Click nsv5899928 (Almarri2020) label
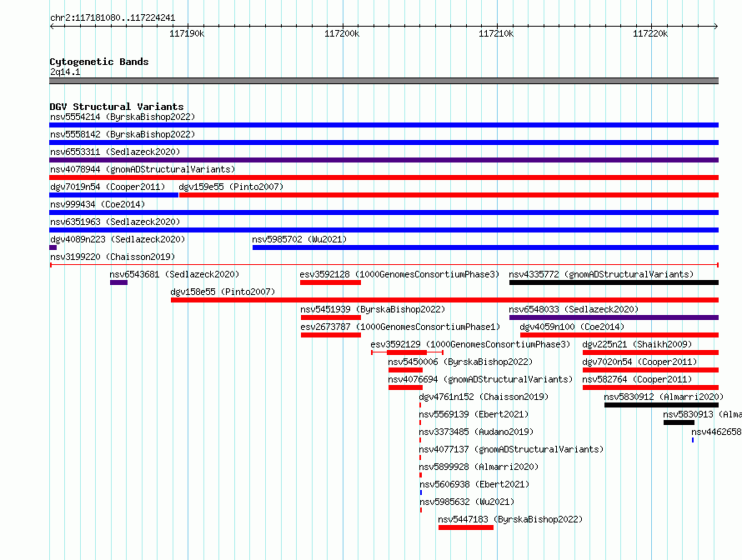Screen dimensions: 742x560 click(479, 467)
